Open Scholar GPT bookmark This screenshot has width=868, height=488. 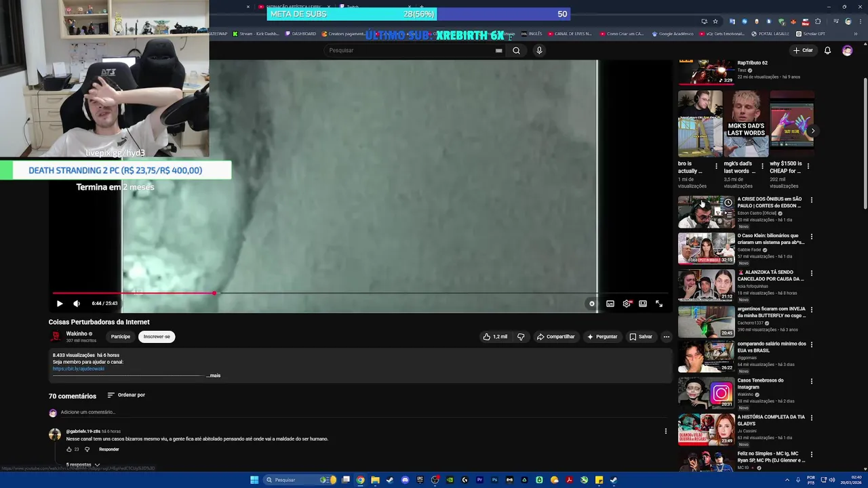click(810, 34)
